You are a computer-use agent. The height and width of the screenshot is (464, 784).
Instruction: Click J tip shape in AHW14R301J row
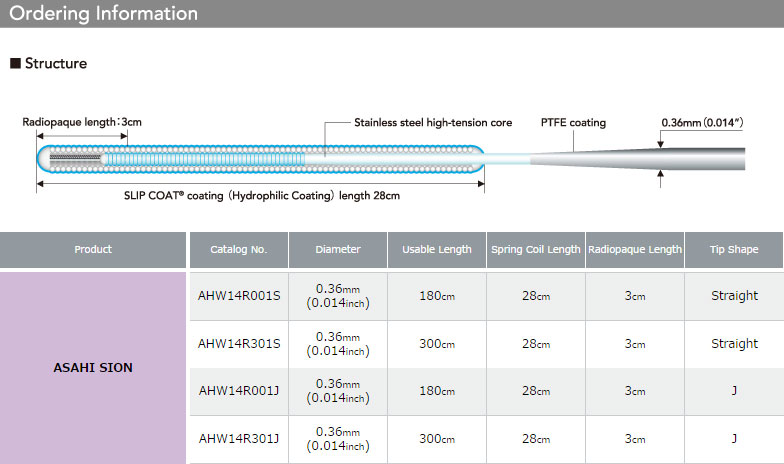click(734, 439)
